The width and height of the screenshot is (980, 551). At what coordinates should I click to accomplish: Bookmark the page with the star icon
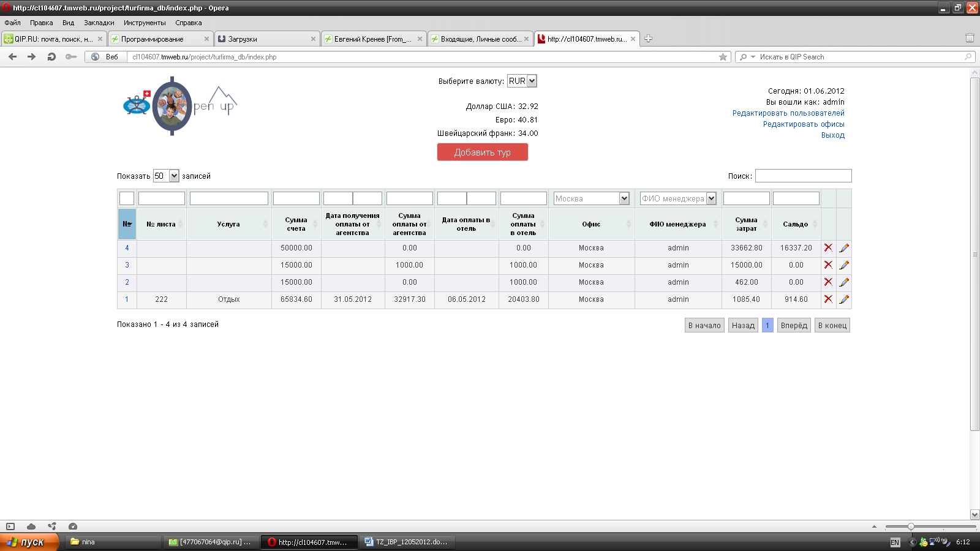click(x=723, y=57)
